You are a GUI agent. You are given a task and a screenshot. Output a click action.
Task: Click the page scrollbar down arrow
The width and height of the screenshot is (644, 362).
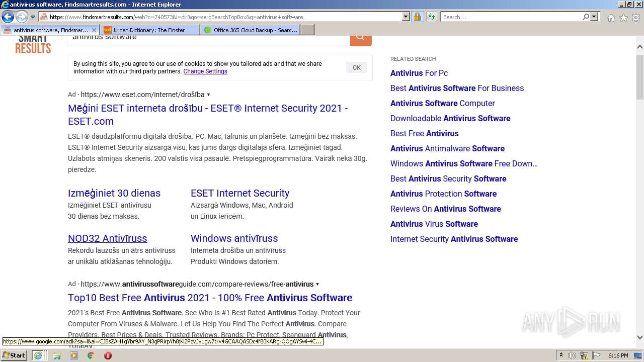coord(639,337)
